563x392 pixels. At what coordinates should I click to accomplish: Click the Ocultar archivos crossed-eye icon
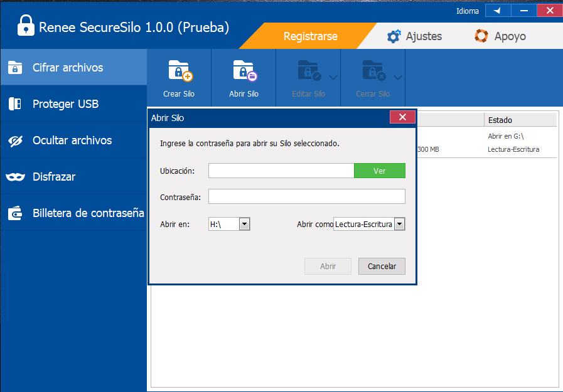(16, 141)
